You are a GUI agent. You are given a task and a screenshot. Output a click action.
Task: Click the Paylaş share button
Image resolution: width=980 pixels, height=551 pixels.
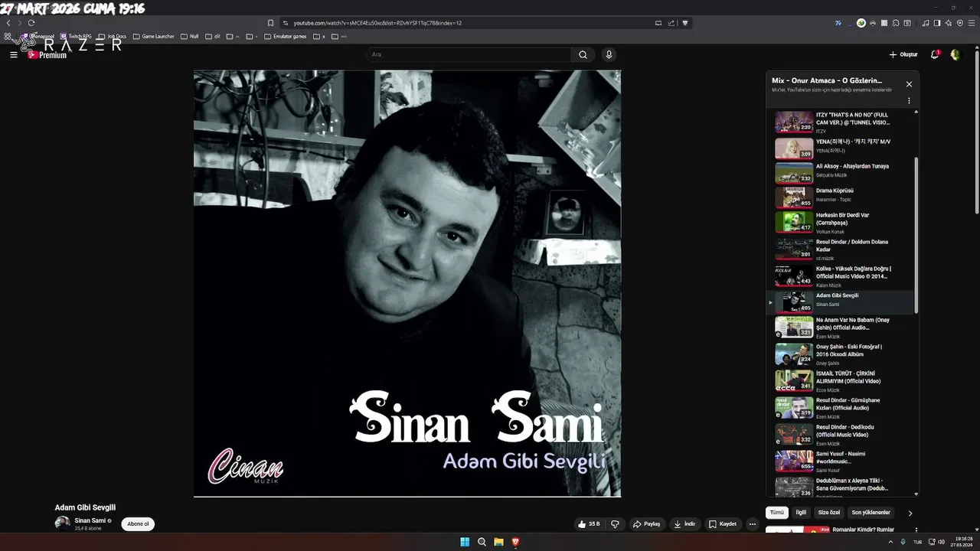tap(647, 524)
